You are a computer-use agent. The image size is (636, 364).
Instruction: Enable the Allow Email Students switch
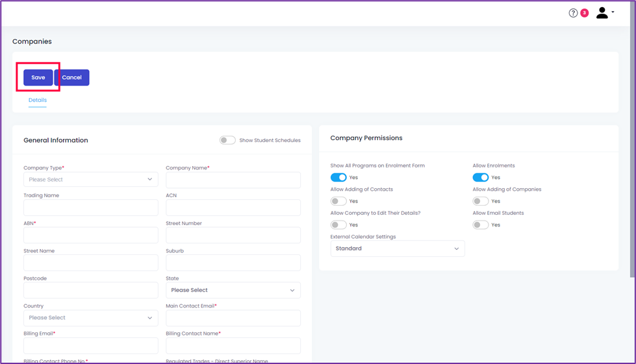tap(480, 224)
